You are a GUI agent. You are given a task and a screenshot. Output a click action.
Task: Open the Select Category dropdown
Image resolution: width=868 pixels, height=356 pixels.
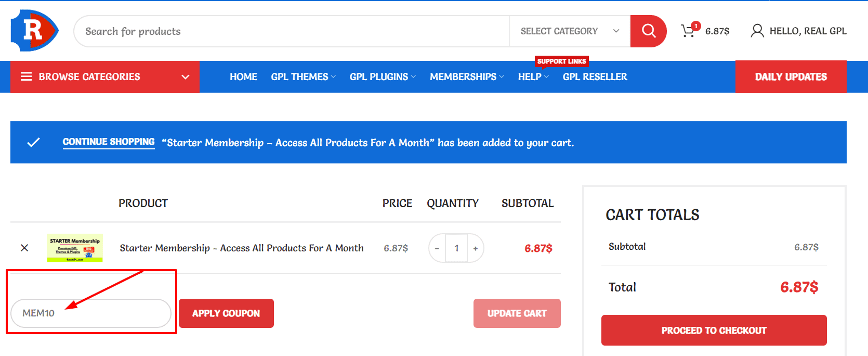(x=570, y=31)
